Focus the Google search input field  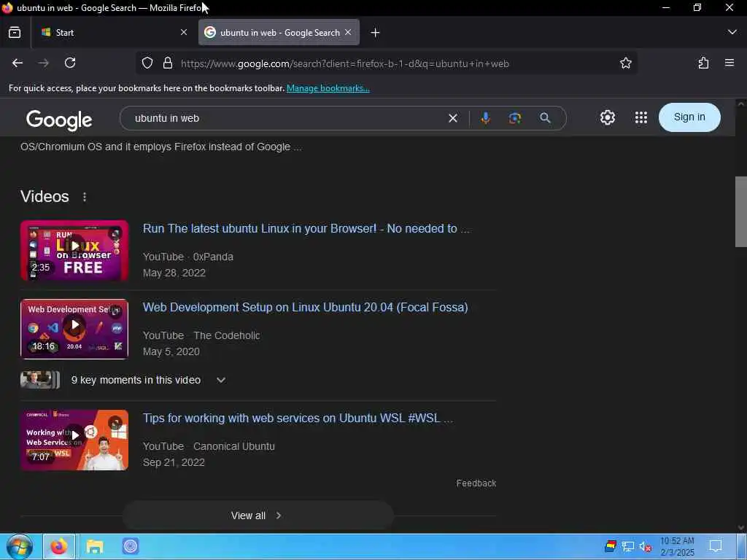[x=286, y=118]
